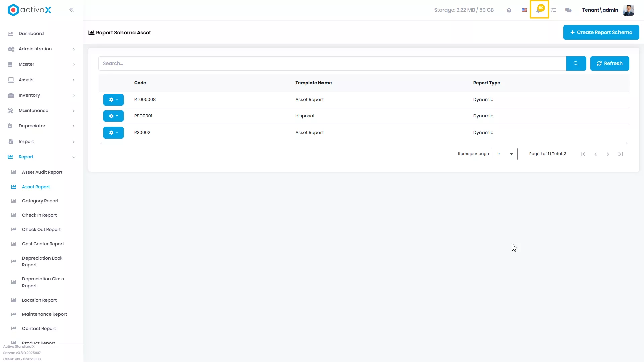Click the Inventory warehouse icon

pos(11,95)
